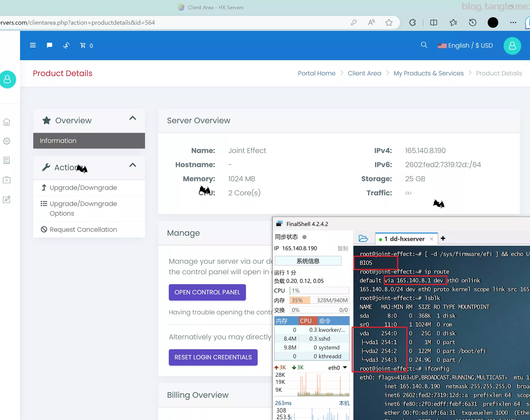530x420 pixels.
Task: Click the teal avatar in left sidebar
Action: [x=7, y=79]
